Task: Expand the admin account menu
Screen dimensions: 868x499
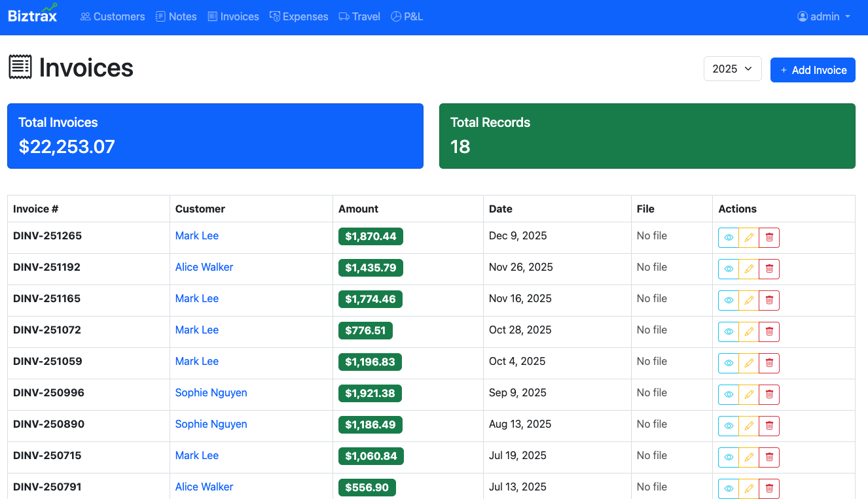Action: pos(823,16)
